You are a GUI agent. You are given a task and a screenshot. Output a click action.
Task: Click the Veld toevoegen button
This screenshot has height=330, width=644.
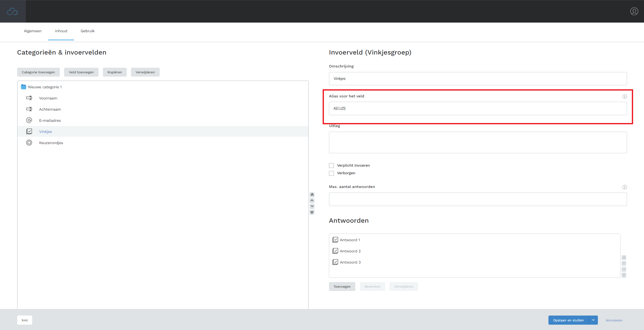81,72
